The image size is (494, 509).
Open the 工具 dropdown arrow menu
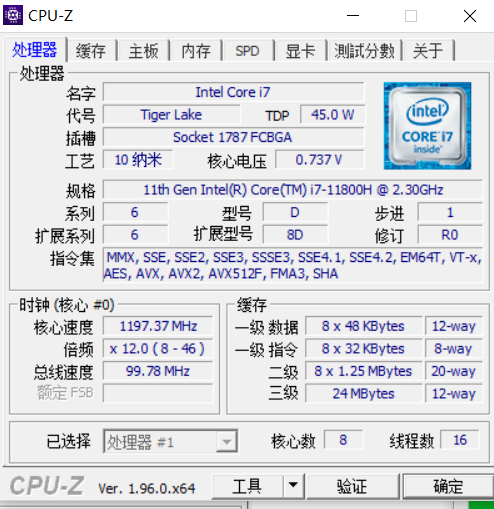293,486
